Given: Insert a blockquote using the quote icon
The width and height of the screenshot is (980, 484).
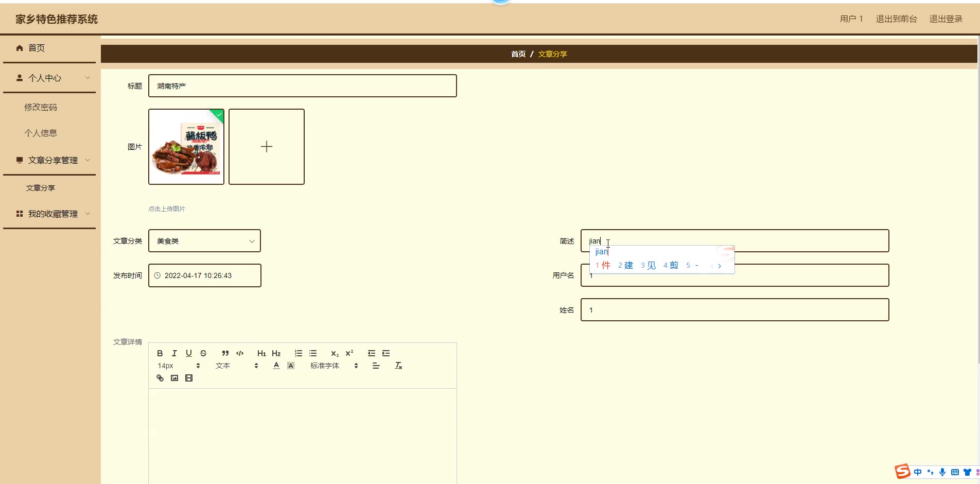Looking at the screenshot, I should pos(225,353).
